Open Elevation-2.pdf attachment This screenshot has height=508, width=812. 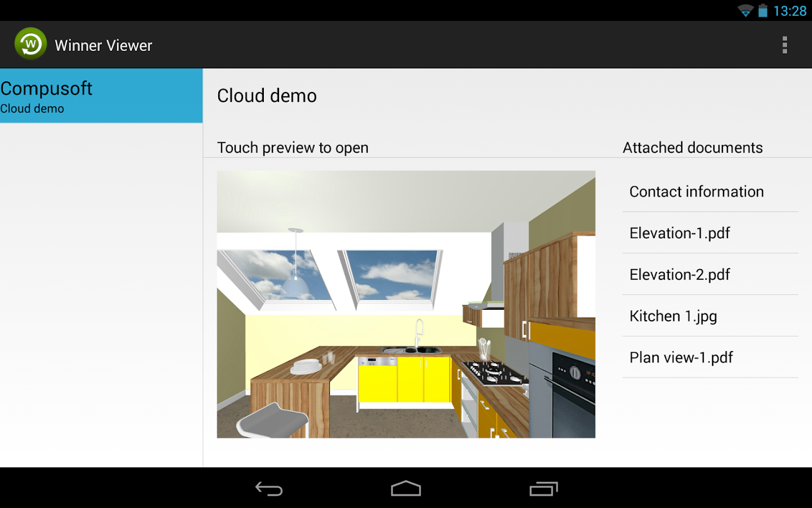(x=710, y=274)
